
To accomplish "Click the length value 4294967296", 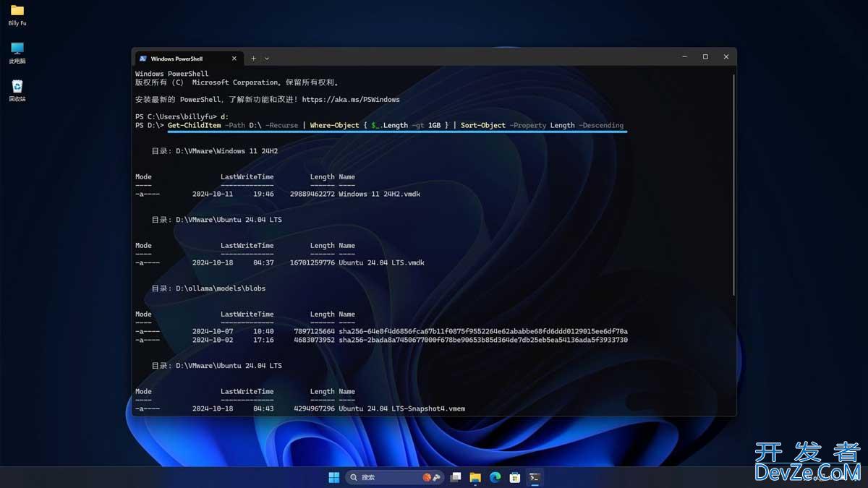I will 315,409.
